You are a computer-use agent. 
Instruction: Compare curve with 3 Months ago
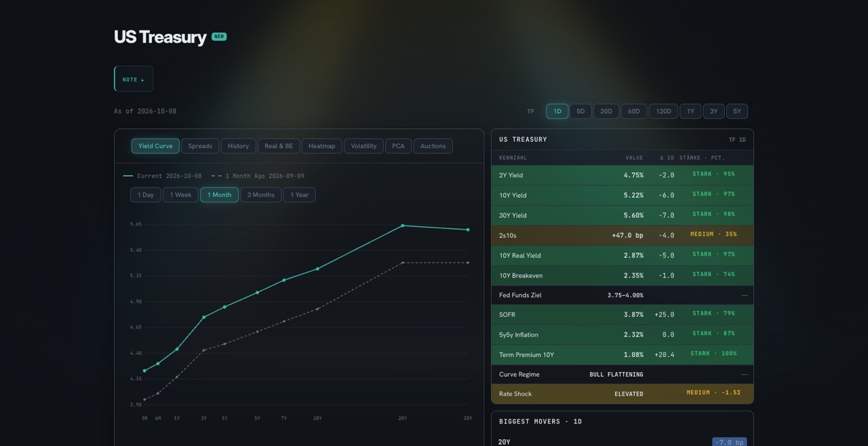click(x=260, y=195)
